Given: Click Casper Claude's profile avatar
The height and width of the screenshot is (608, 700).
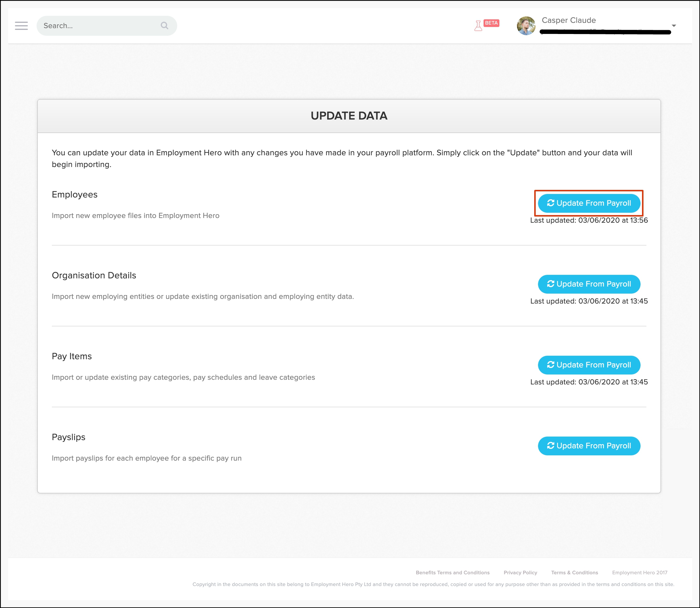Looking at the screenshot, I should [526, 26].
